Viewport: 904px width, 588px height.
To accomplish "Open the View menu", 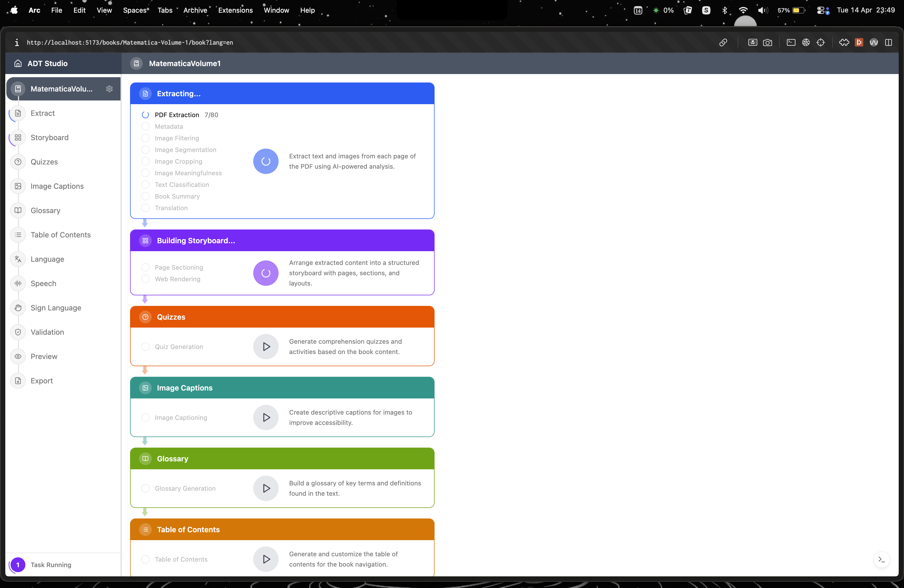I will point(104,10).
